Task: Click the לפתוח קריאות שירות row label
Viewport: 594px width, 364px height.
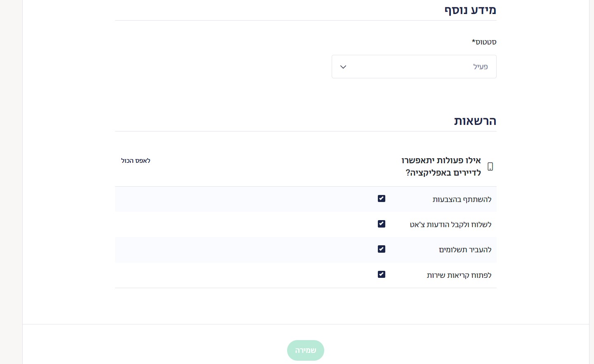Action: [x=459, y=275]
